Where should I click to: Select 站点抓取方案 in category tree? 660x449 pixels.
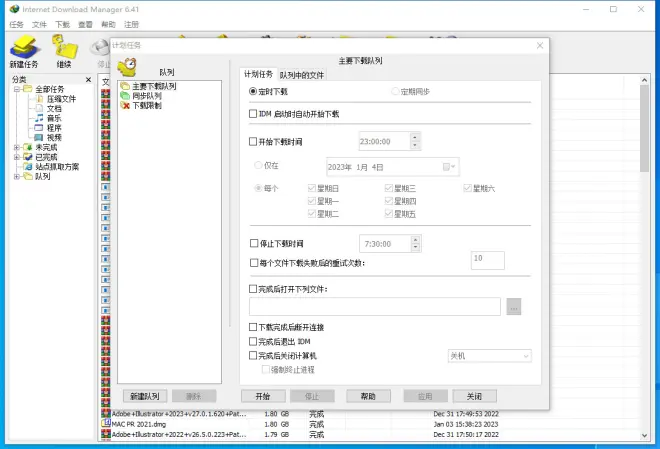tap(57, 167)
